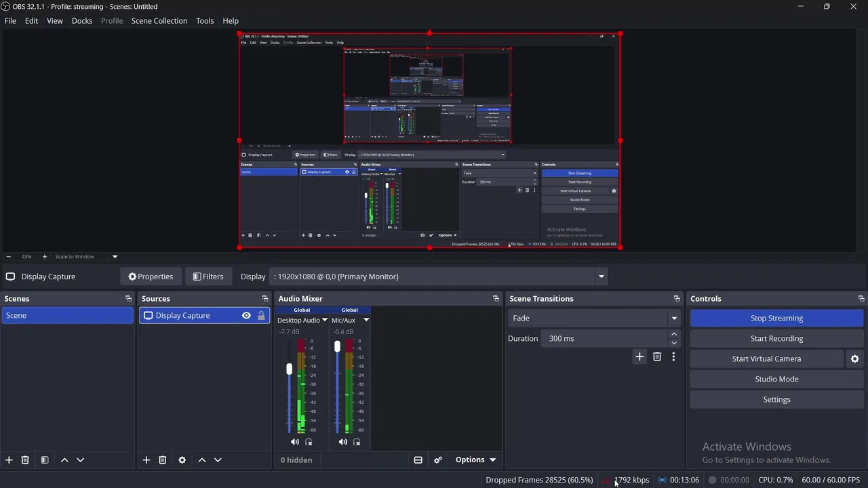Remove selected source with trash icon

(x=163, y=460)
